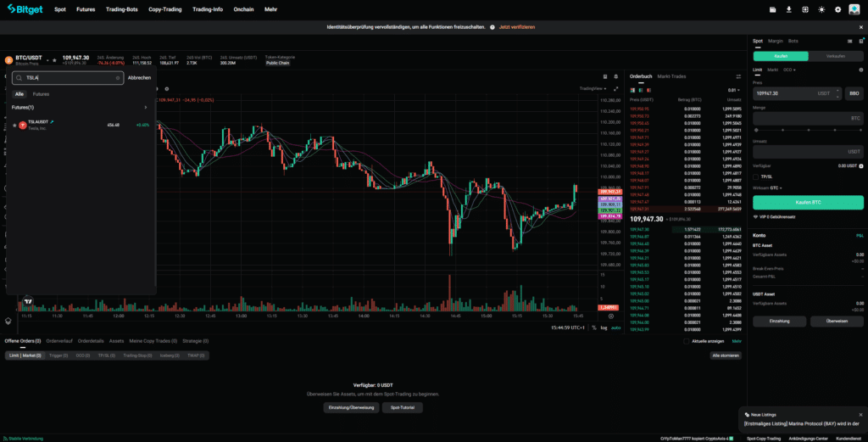The height and width of the screenshot is (442, 868).
Task: Open the Spot menu
Action: (x=60, y=9)
